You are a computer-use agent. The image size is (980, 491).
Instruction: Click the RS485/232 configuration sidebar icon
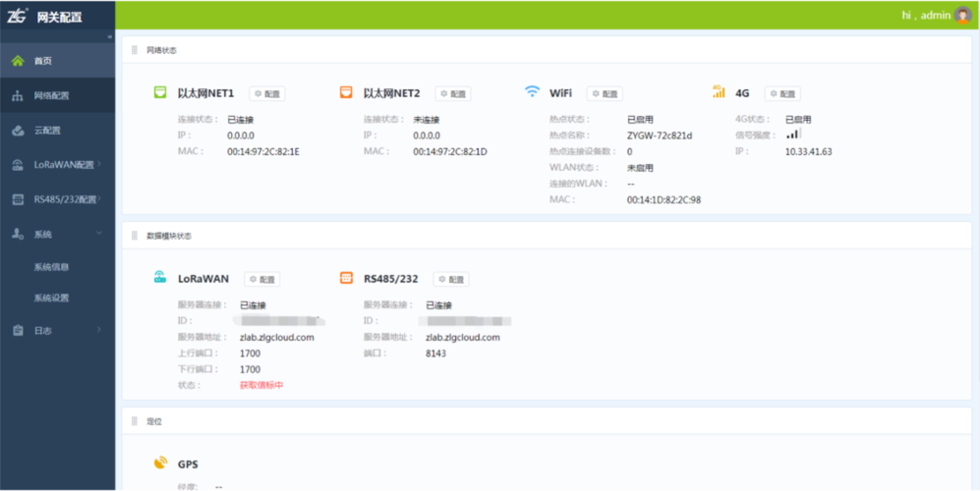tap(18, 199)
